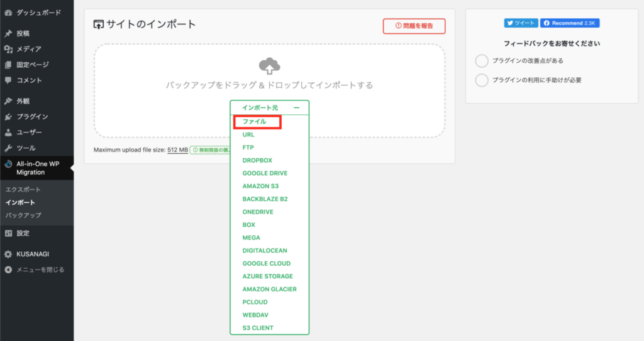Click the plug icon beside プラグイン
The height and width of the screenshot is (341, 644).
coord(8,117)
